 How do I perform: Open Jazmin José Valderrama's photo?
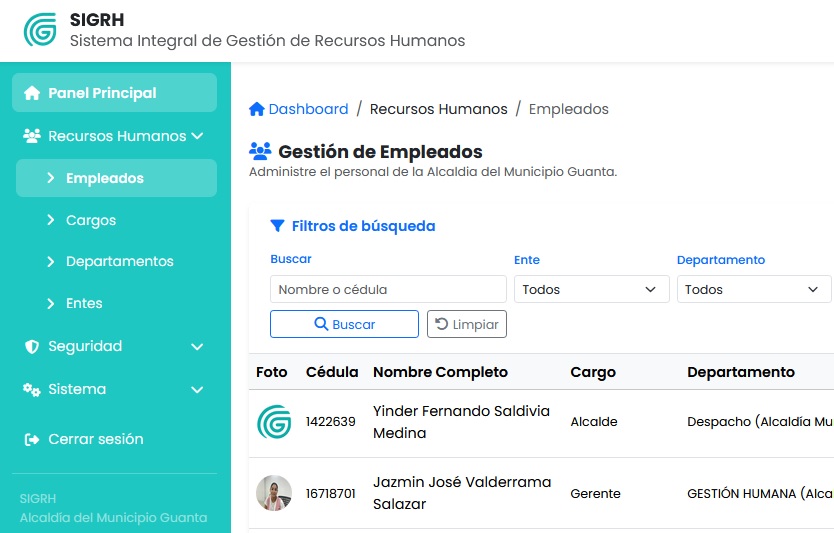274,493
